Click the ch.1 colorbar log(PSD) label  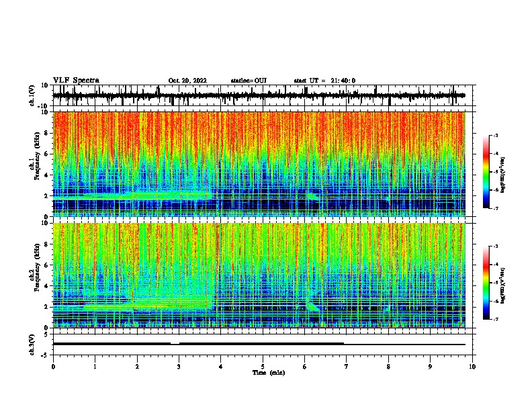point(503,175)
